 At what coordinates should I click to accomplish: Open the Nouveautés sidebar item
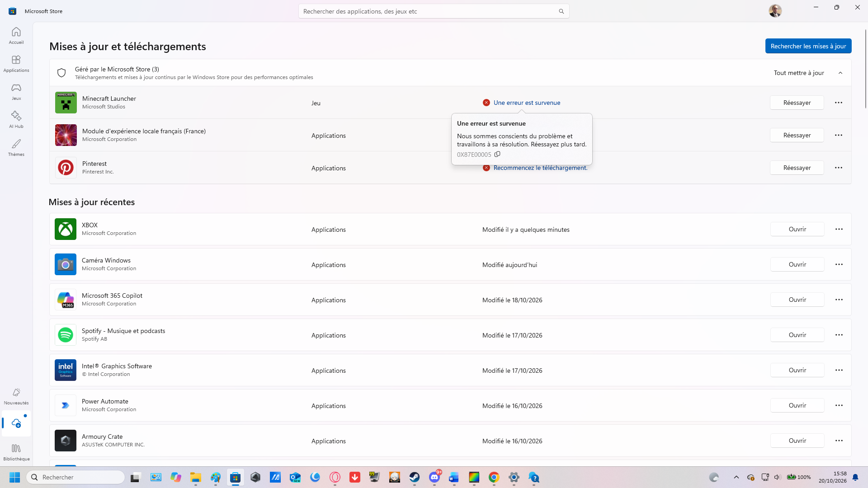click(16, 396)
